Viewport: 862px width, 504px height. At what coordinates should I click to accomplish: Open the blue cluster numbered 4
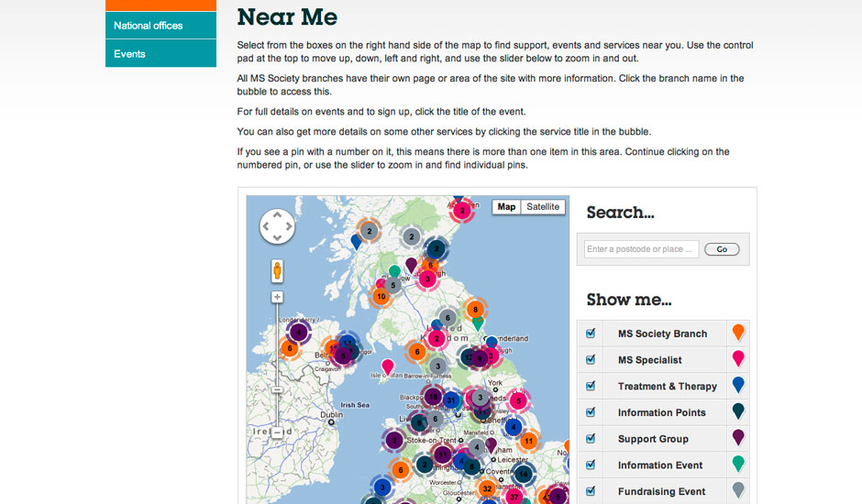[514, 426]
